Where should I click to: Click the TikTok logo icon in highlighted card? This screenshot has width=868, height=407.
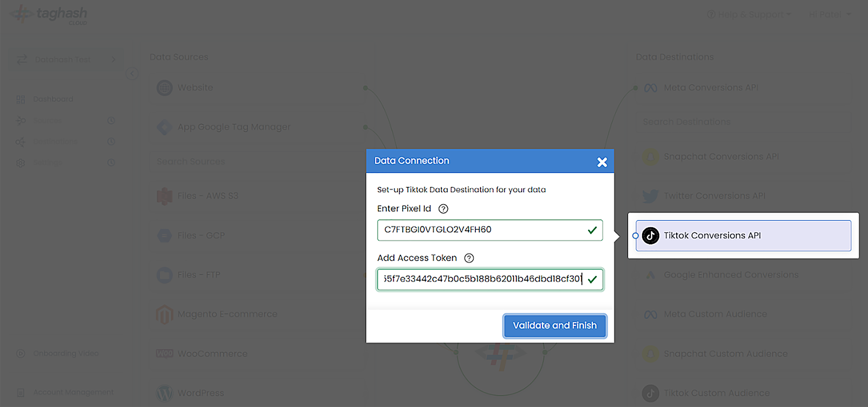[650, 236]
